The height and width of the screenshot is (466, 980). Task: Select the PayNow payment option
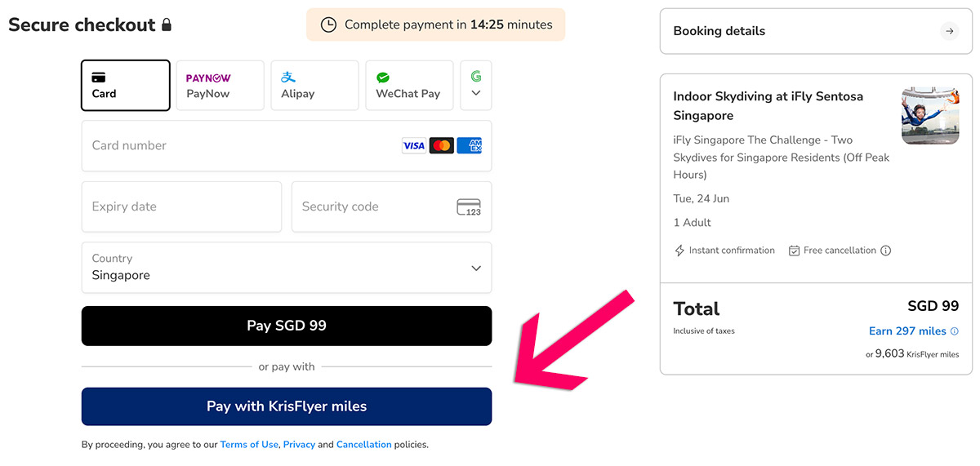[x=220, y=86]
